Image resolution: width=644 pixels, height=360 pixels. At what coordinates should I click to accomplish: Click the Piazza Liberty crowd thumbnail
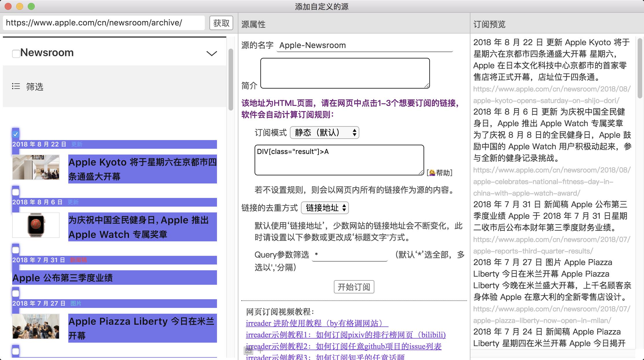tap(36, 326)
